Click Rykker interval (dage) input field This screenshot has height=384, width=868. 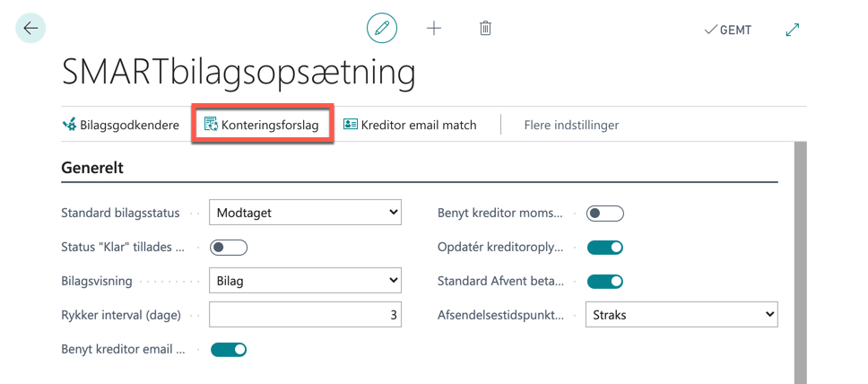305,315
